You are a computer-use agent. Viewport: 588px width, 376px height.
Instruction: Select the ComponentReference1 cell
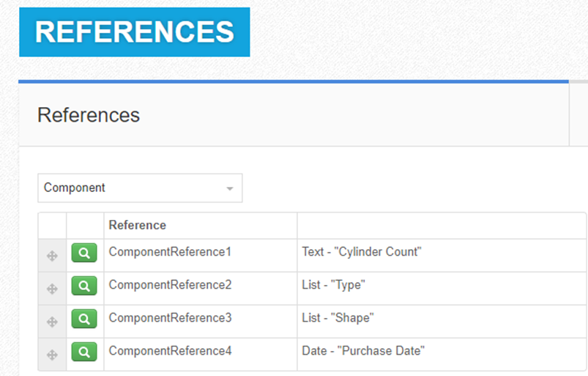pos(200,256)
